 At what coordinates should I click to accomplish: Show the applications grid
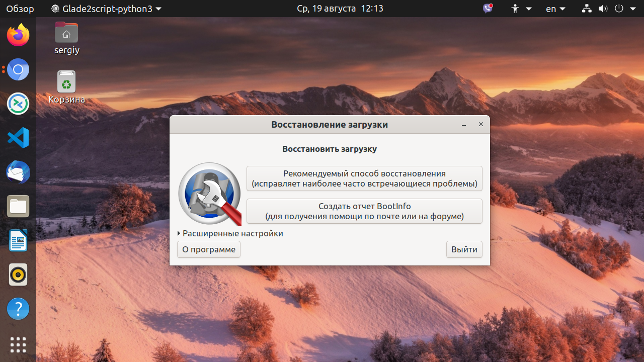[18, 345]
